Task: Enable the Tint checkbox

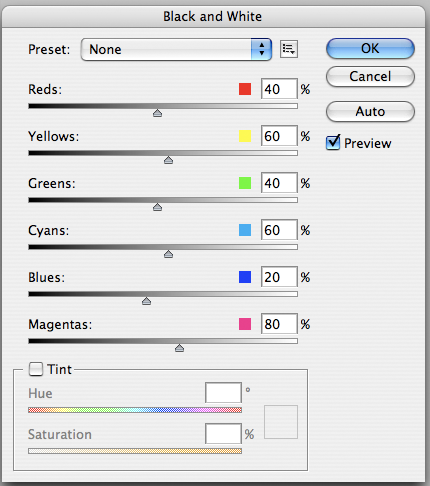Action: [36, 369]
